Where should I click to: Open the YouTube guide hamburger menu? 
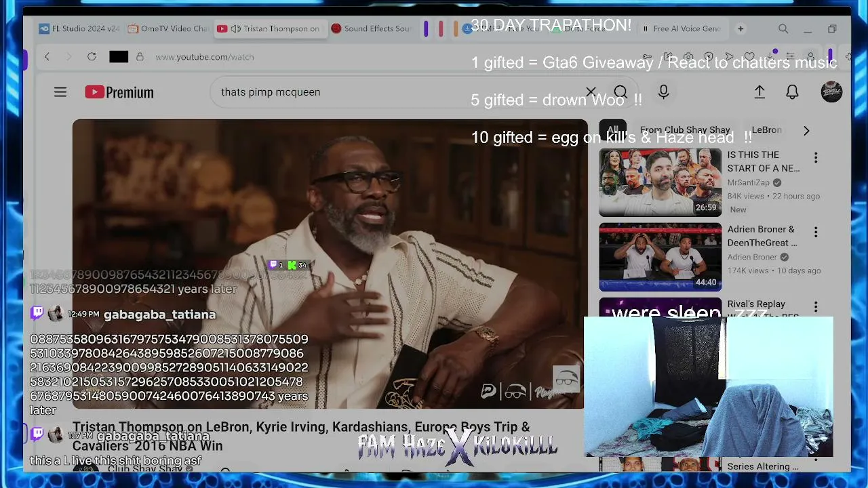pos(60,92)
